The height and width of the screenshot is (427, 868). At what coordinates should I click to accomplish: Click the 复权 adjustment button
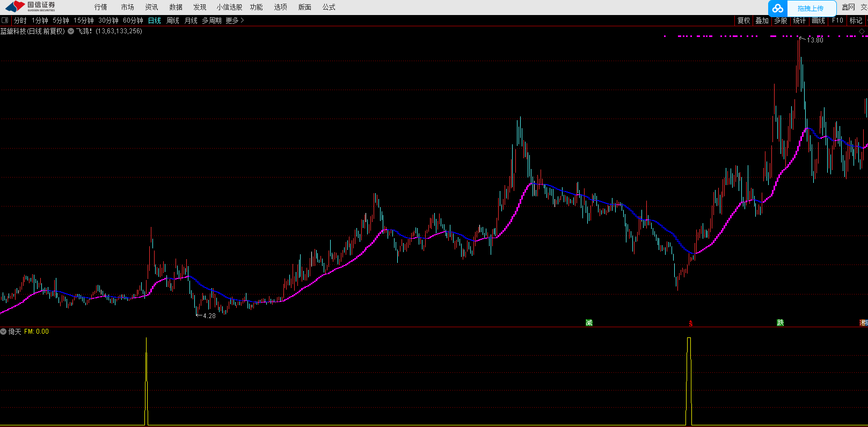[743, 20]
